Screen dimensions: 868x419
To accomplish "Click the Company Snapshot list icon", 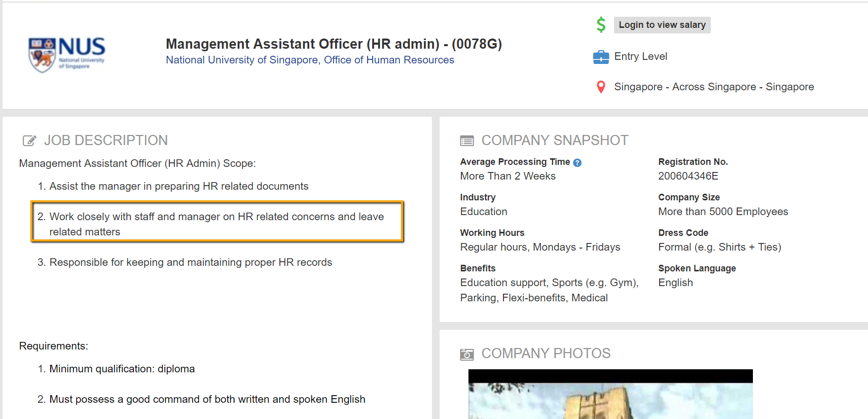I will point(467,141).
